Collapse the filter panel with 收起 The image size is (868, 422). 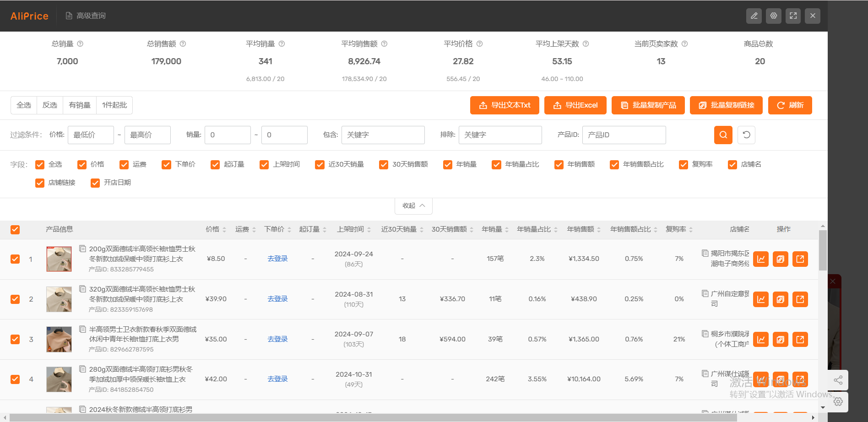pos(413,206)
